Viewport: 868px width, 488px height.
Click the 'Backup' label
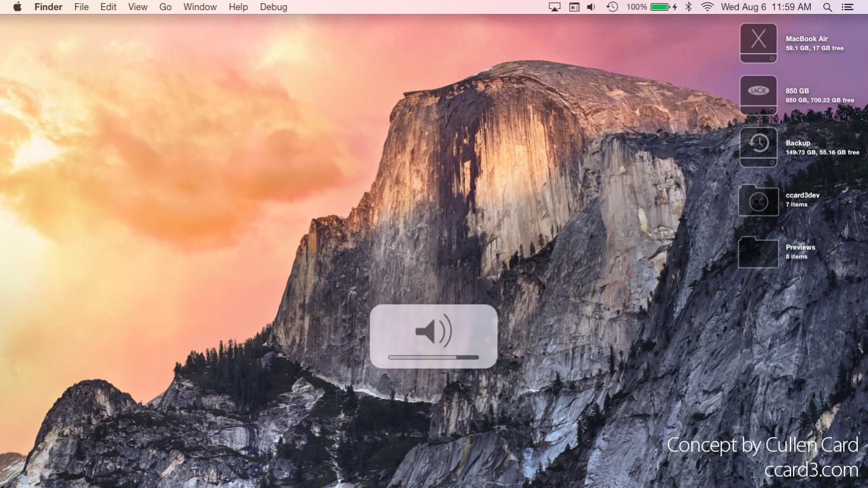tap(798, 143)
